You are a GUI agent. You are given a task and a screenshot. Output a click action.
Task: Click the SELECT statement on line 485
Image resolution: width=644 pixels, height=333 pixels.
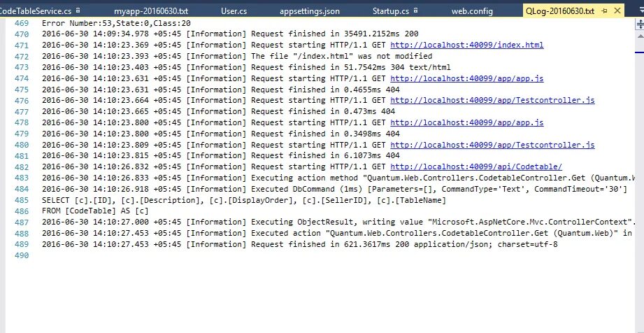pyautogui.click(x=244, y=200)
